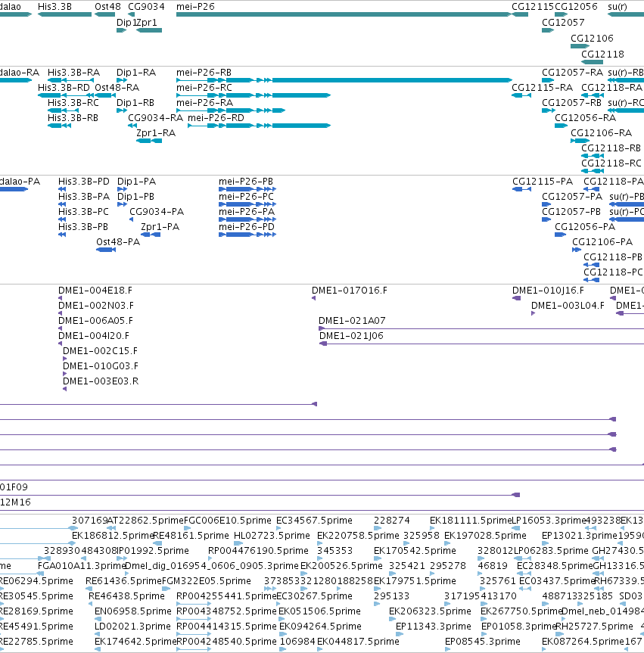Click the Zpr1 gene feature
Image resolution: width=644 pixels, height=653 pixels.
149,30
